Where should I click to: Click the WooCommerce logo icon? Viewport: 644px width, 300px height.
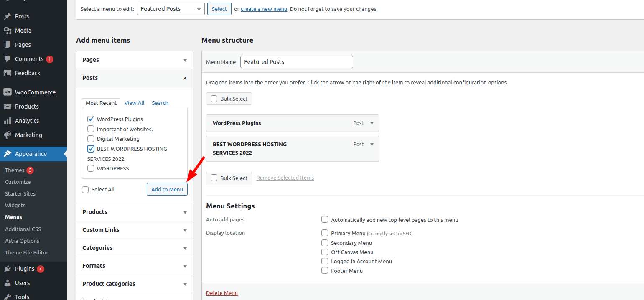pyautogui.click(x=8, y=92)
